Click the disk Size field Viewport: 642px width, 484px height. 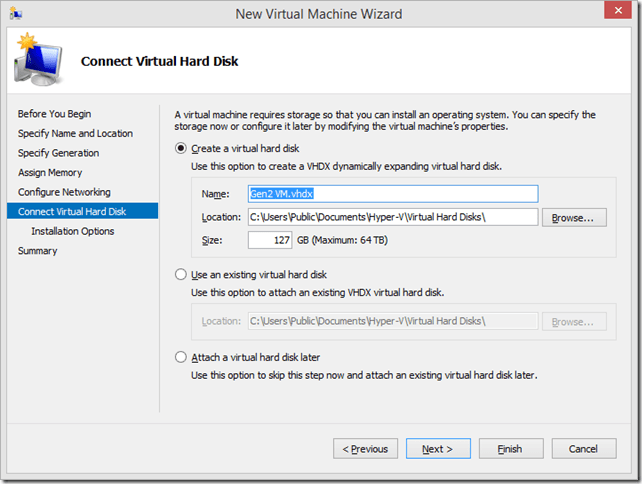click(270, 240)
